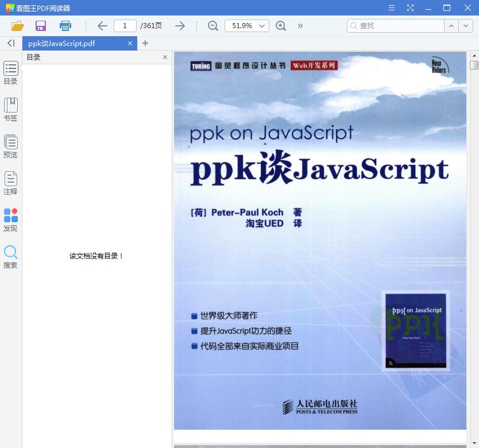Find previous match with up arrow
Image resolution: width=479 pixels, height=448 pixels.
tap(451, 26)
